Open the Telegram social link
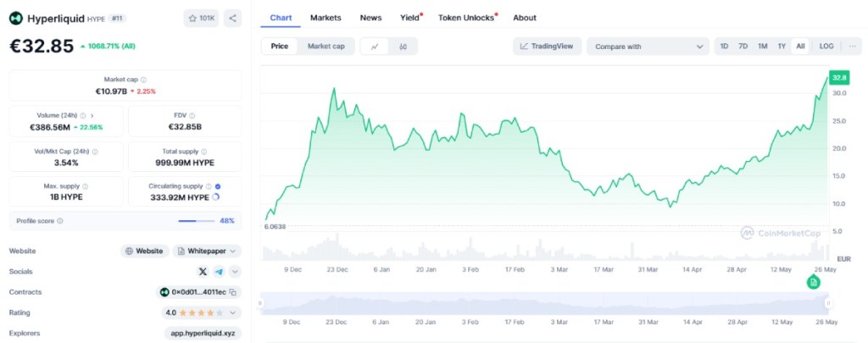868x343 pixels. [219, 272]
